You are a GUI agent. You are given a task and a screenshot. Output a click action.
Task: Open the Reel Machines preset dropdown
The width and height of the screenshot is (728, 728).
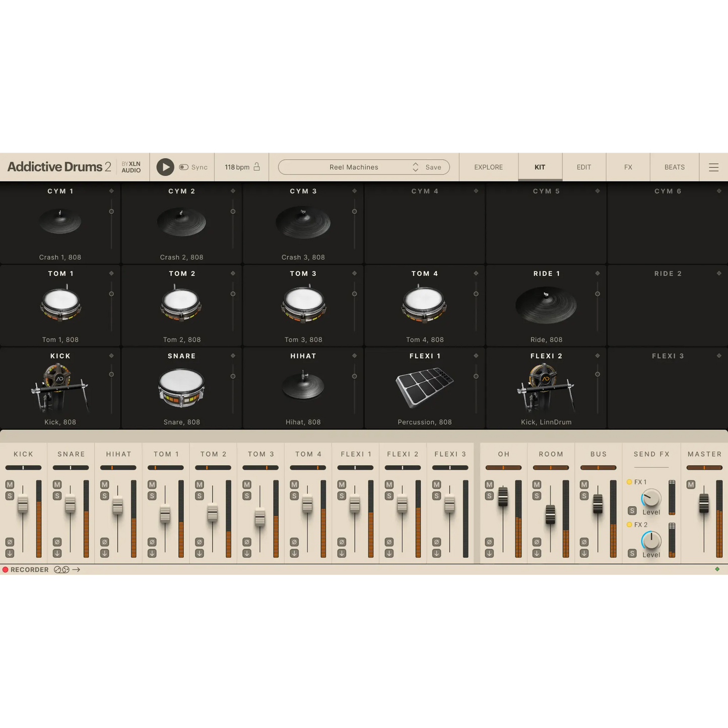pyautogui.click(x=354, y=167)
